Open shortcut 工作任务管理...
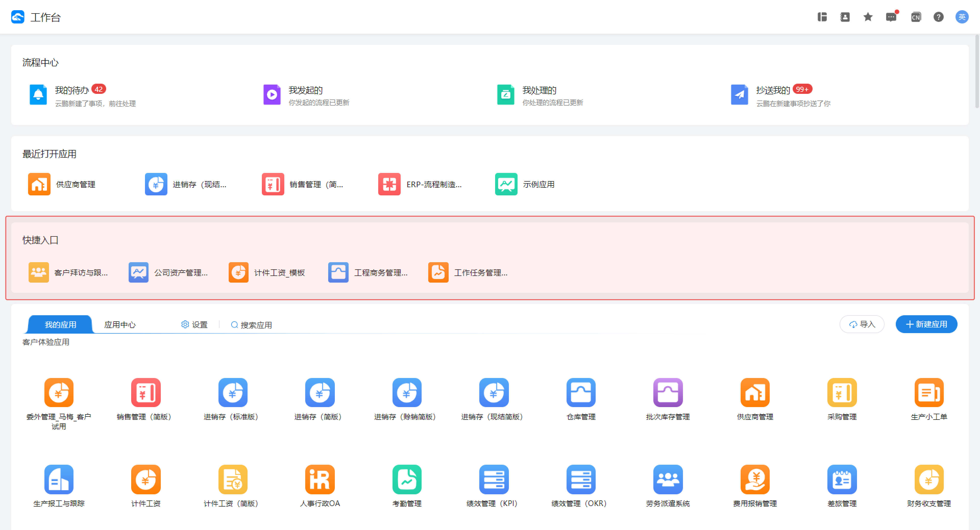980x530 pixels. pos(468,273)
